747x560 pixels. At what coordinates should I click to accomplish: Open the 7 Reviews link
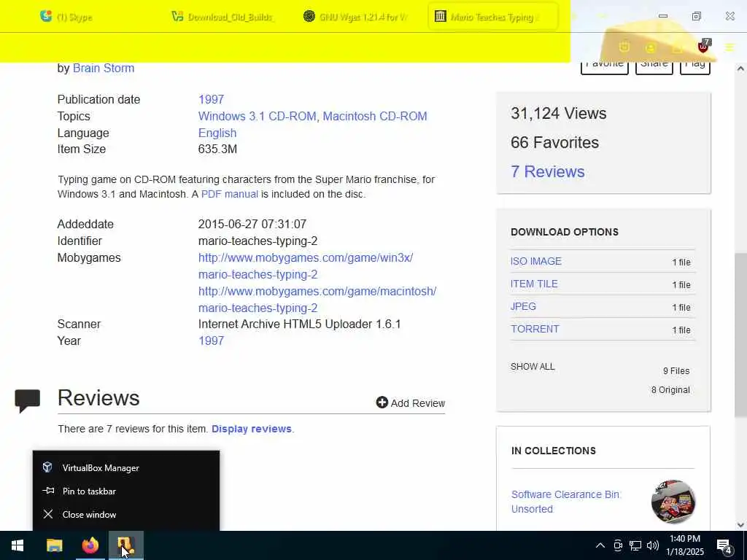[x=547, y=171]
